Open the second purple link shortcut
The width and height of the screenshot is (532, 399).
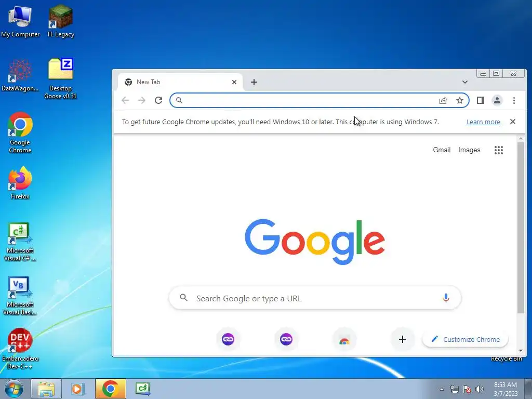click(286, 339)
